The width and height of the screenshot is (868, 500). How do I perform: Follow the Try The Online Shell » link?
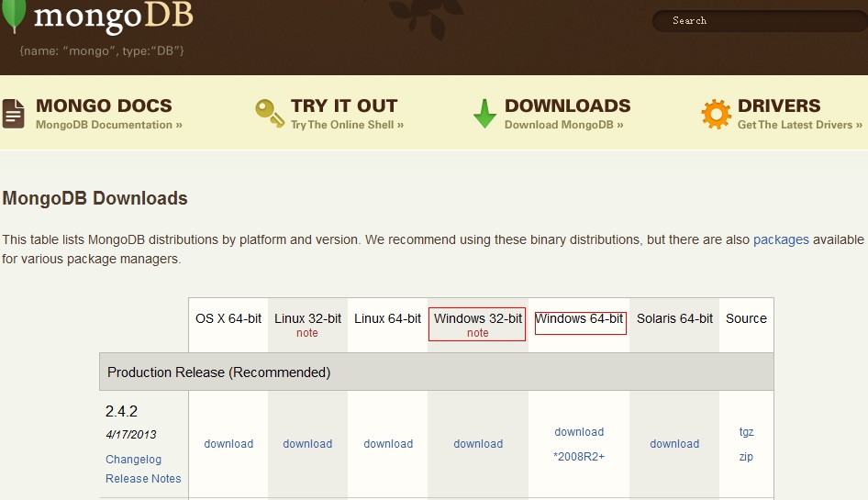point(347,125)
